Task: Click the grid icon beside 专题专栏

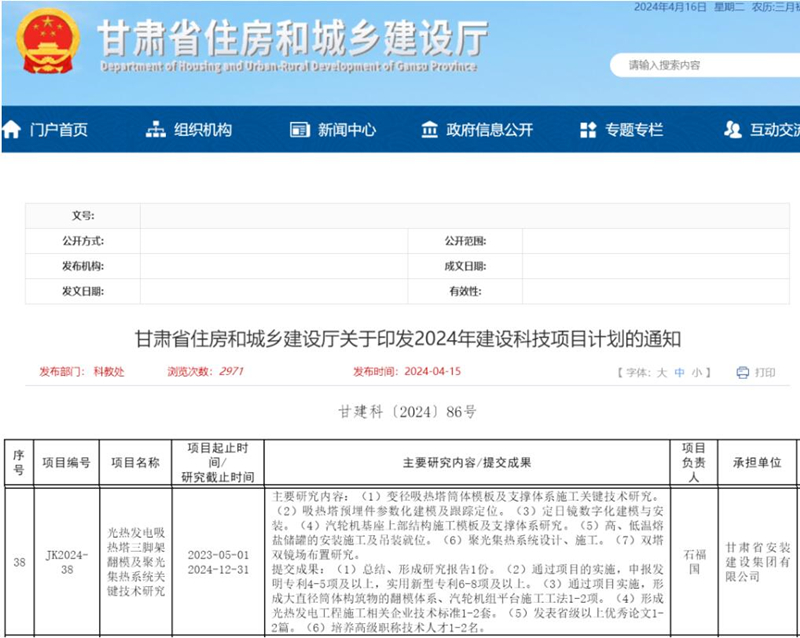Action: pos(586,130)
